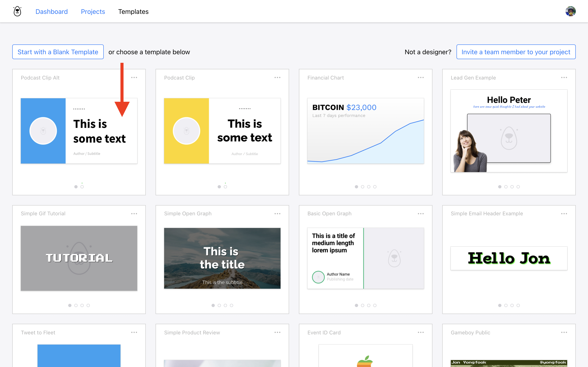Open Podcast Clip Alt three-dots menu
This screenshot has width=588, height=367.
[x=134, y=77]
